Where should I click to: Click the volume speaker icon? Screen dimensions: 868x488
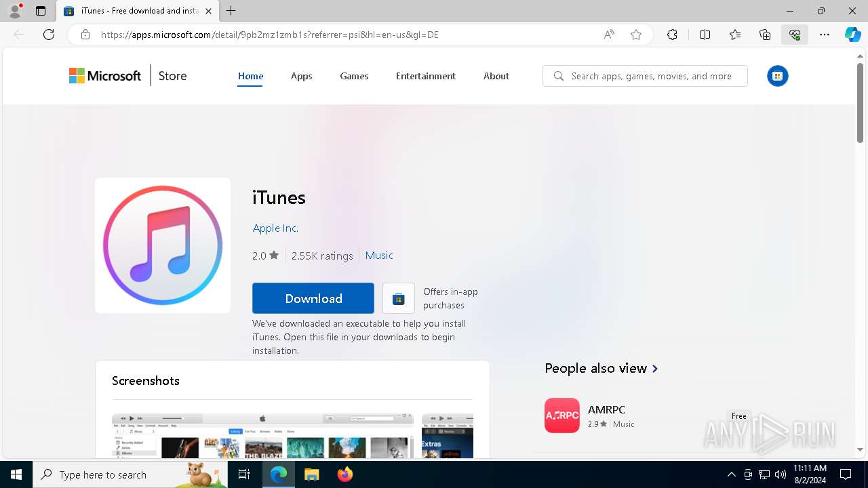pos(781,474)
